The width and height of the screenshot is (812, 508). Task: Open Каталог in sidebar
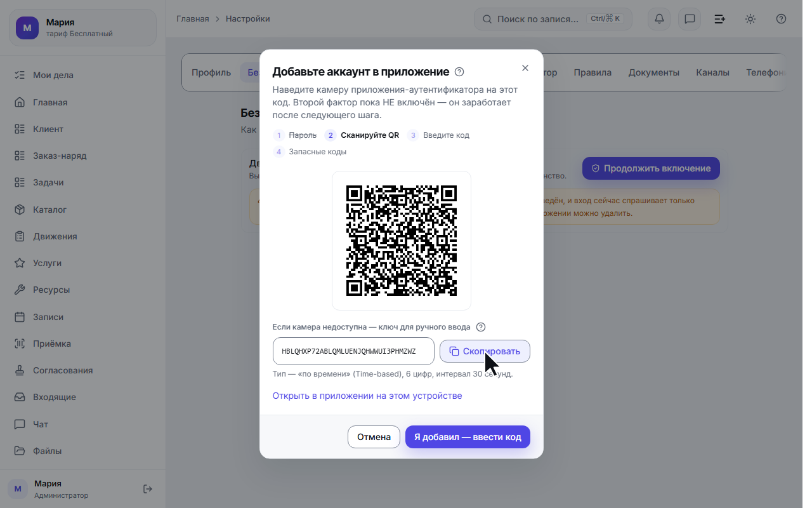[x=82, y=210]
